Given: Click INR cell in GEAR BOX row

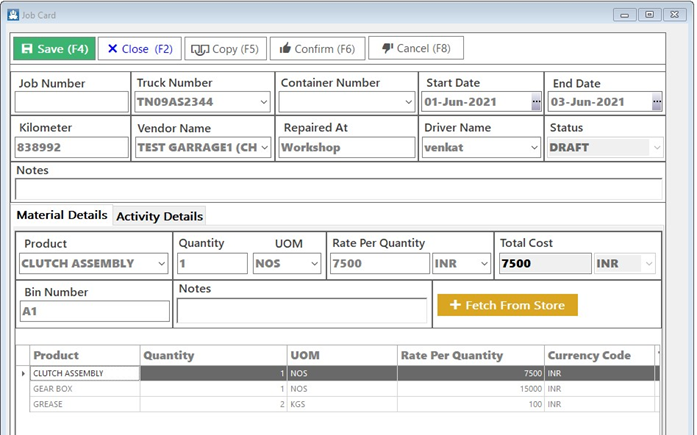Looking at the screenshot, I should click(599, 389).
